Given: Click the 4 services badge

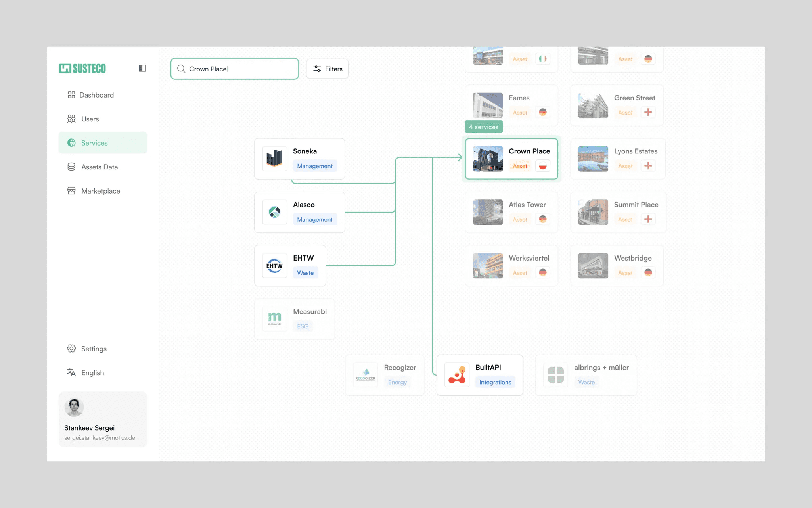Looking at the screenshot, I should pyautogui.click(x=484, y=127).
